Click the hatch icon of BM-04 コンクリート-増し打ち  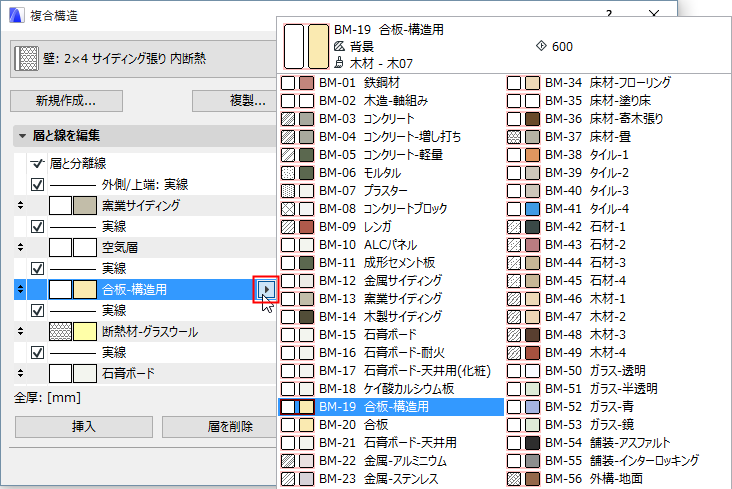click(x=288, y=137)
